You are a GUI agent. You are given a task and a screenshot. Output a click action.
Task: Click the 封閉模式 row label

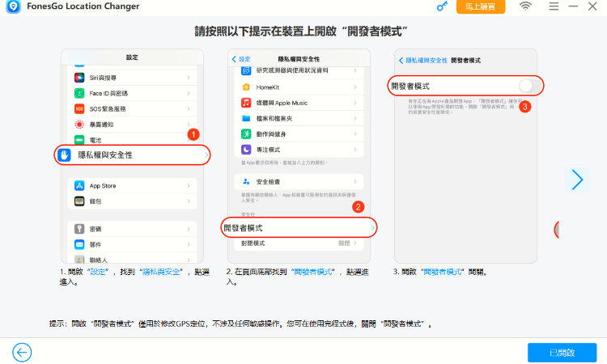pyautogui.click(x=253, y=243)
